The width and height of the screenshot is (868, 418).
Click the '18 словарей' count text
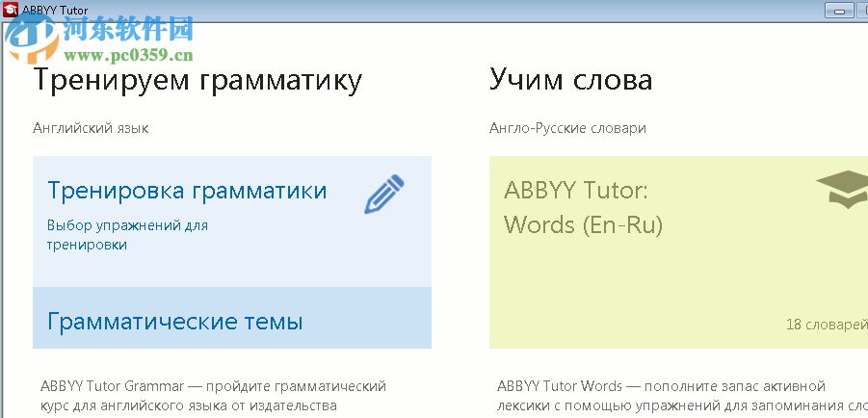click(x=827, y=325)
